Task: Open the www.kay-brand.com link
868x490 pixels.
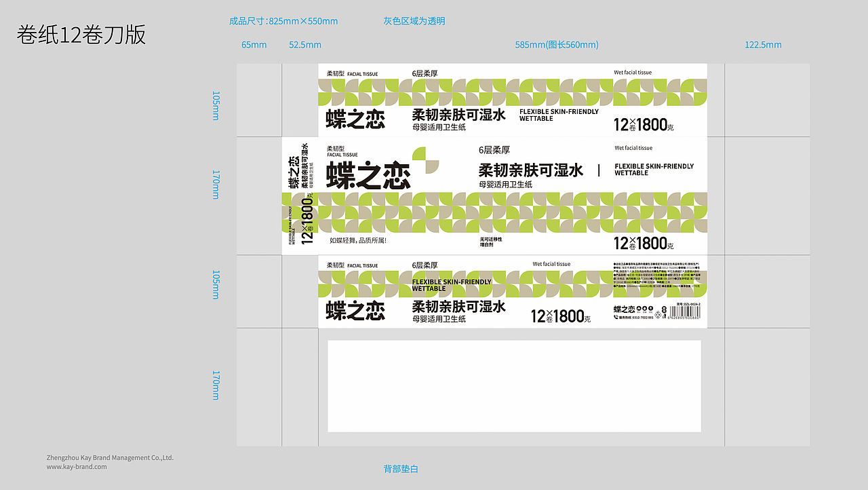Action: click(77, 467)
